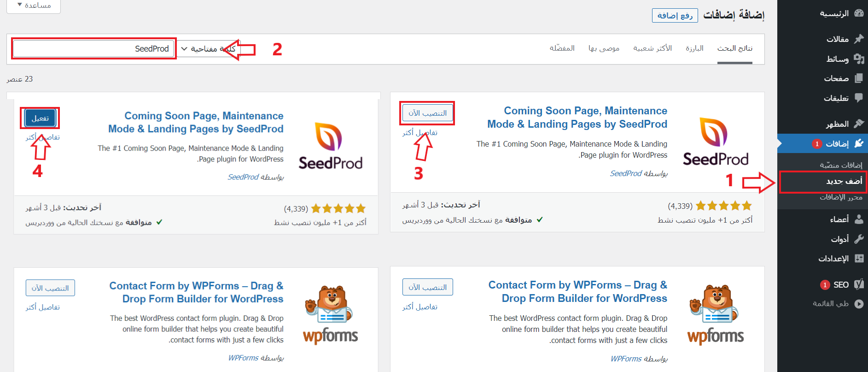The image size is (868, 372).
Task: Click the Upload Plugin (رفع إضافة) button
Action: pyautogui.click(x=675, y=16)
